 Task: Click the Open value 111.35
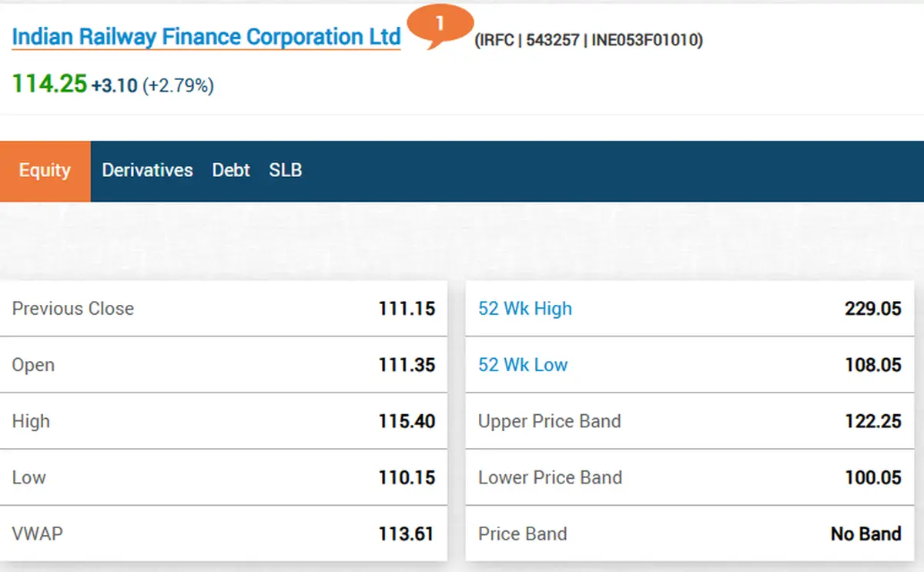[x=407, y=365]
